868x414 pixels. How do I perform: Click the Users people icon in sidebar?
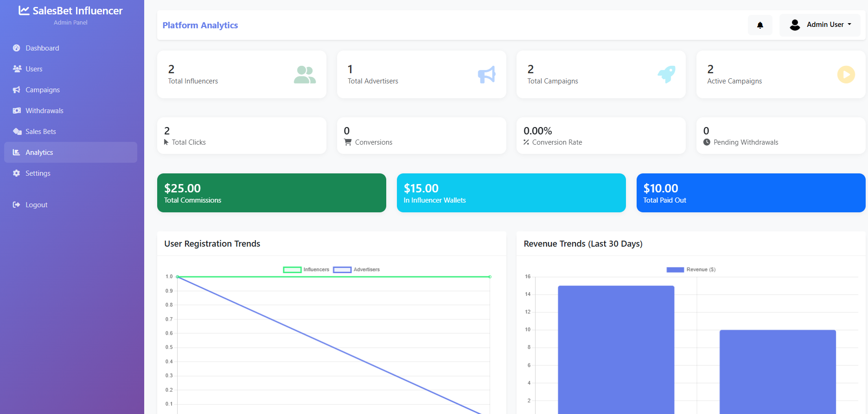pyautogui.click(x=17, y=69)
